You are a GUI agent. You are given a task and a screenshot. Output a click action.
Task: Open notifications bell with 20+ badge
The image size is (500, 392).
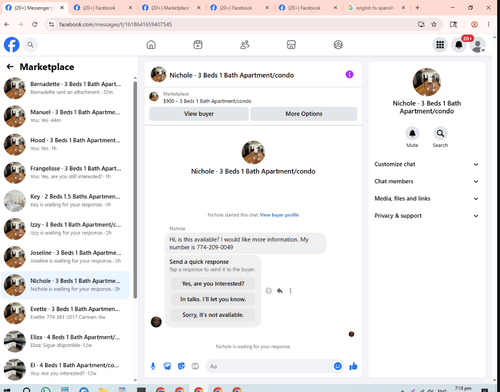pos(459,45)
